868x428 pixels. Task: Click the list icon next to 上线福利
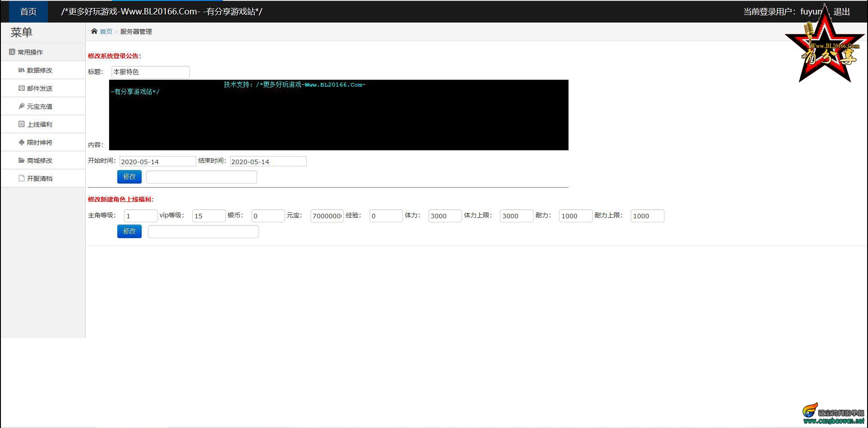[21, 124]
